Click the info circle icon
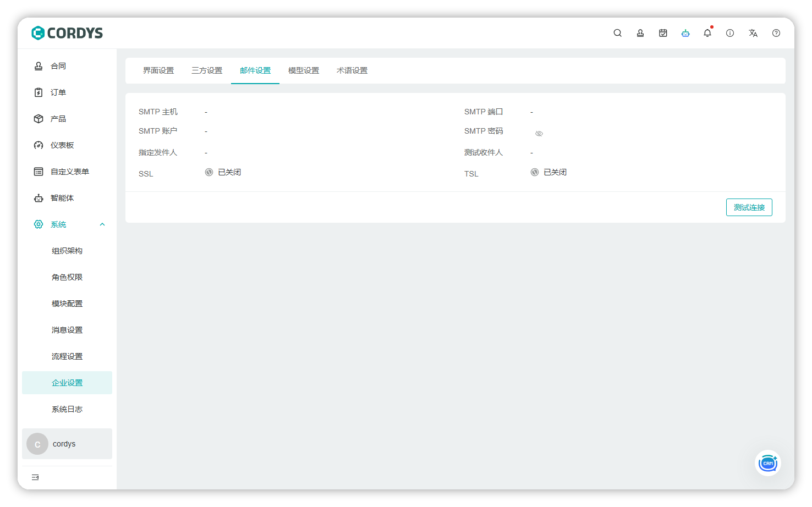 pos(730,33)
